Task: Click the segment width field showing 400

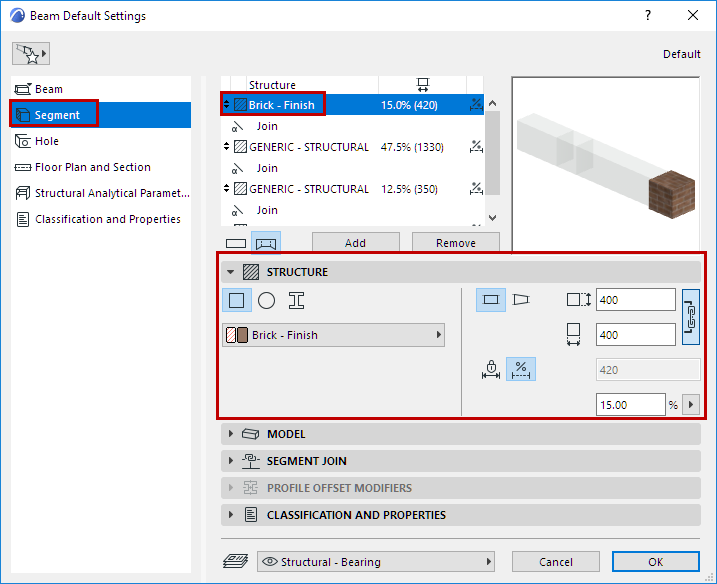Action: 635,335
